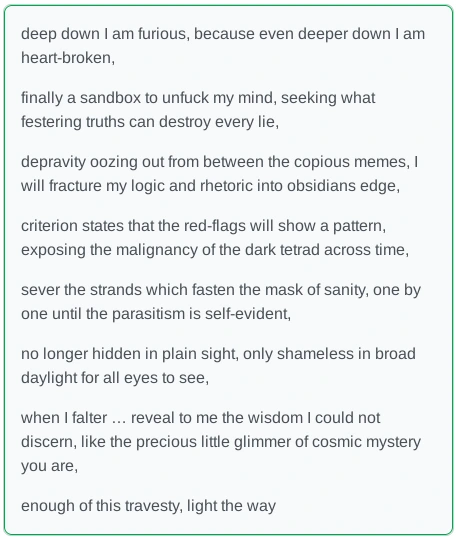Image resolution: width=457 pixels, height=538 pixels.
Task: Click the final line 'enough of this travesty, light the way'
Action: pyautogui.click(x=149, y=506)
